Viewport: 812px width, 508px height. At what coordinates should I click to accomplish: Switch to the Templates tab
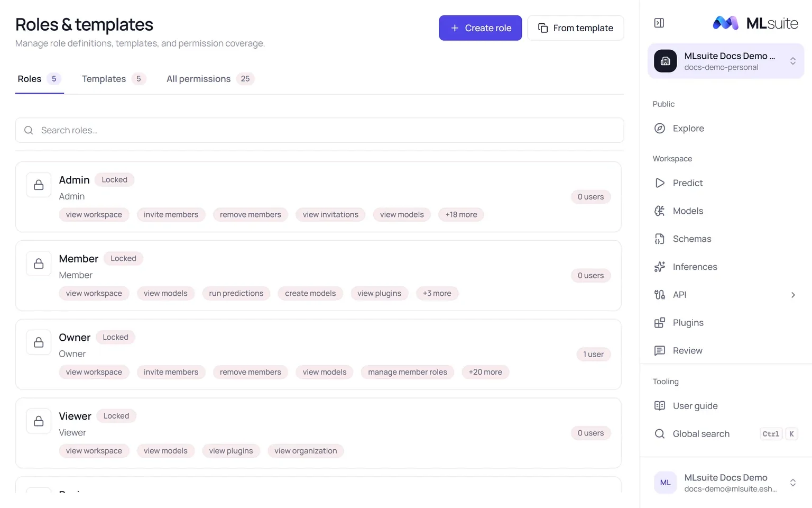(x=114, y=79)
